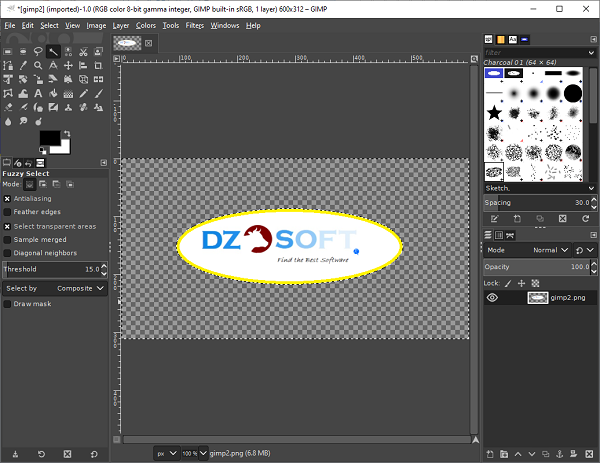Screen dimensions: 600x463
Task: Click the edit brush icon
Action: 494,218
